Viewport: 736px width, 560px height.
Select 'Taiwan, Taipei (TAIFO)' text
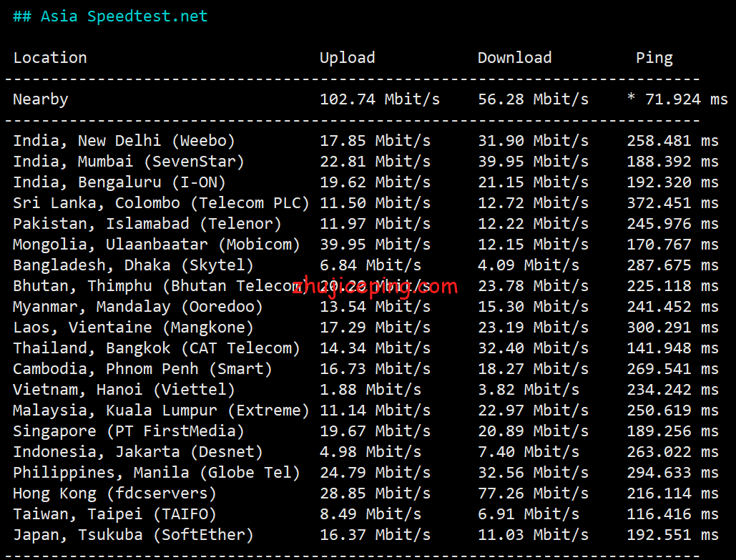click(x=114, y=514)
